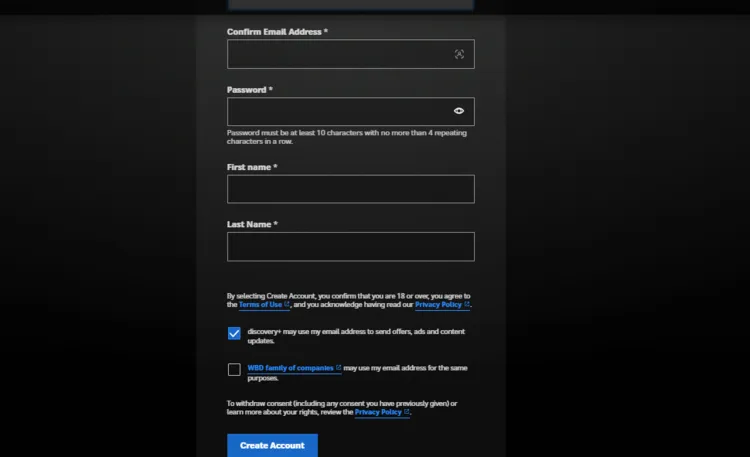Open the Terms of Use link
Viewport: 750px width, 457px height.
click(x=260, y=305)
